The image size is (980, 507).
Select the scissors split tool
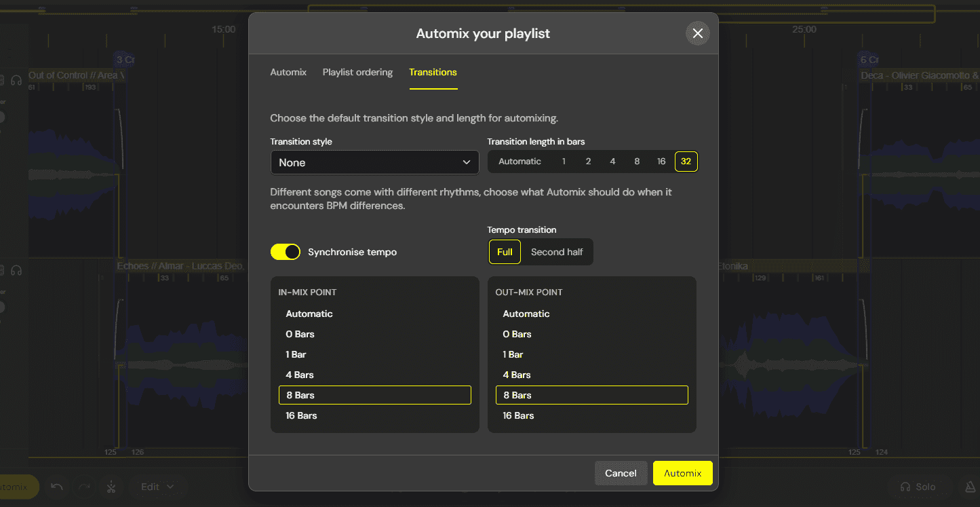click(x=111, y=487)
